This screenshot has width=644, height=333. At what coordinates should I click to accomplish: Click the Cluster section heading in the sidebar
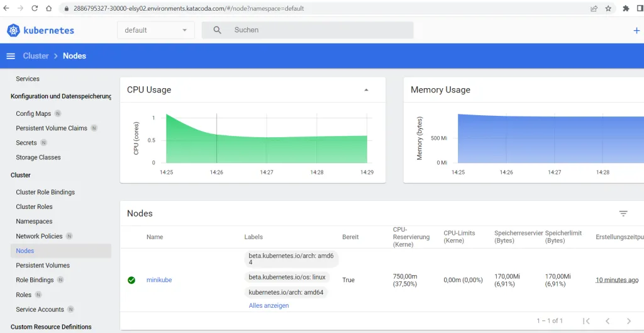[x=21, y=175]
